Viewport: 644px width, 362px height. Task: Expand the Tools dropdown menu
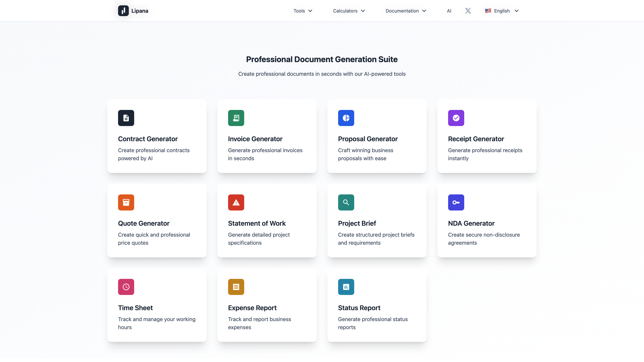coord(303,11)
